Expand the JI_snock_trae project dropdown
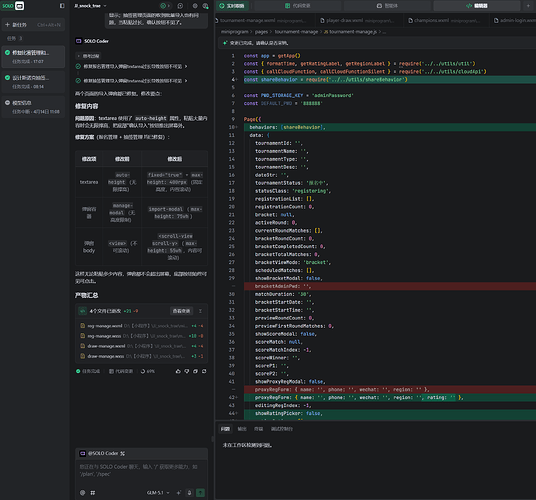This screenshot has height=500, width=536. coord(91,6)
